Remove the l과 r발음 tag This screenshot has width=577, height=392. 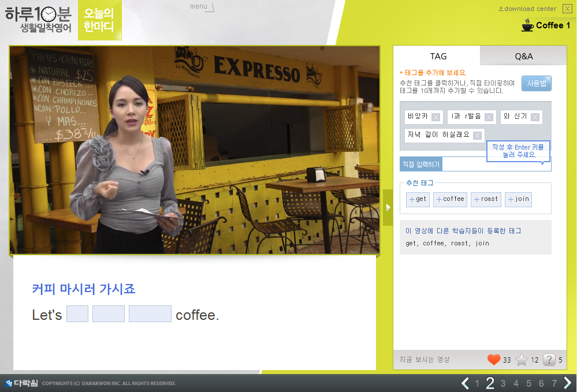click(489, 117)
